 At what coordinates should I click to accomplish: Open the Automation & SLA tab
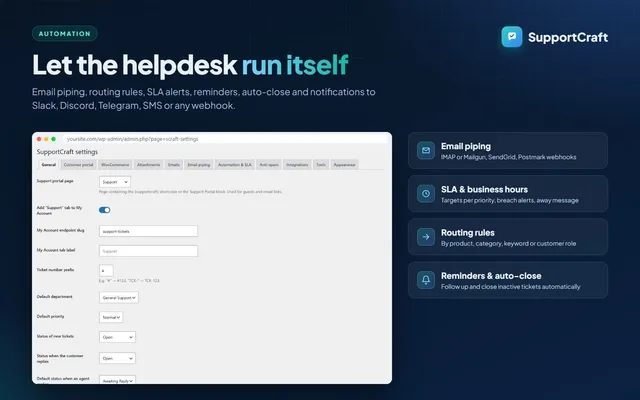point(235,164)
